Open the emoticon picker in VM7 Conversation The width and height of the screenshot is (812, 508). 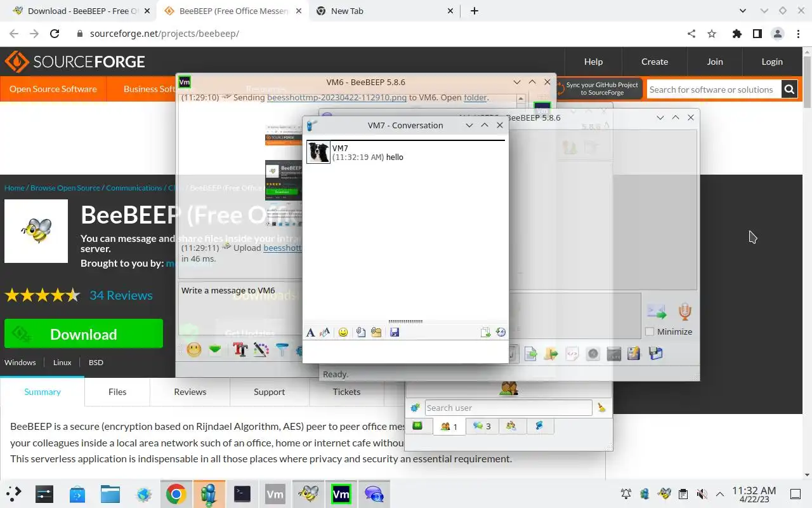click(343, 332)
